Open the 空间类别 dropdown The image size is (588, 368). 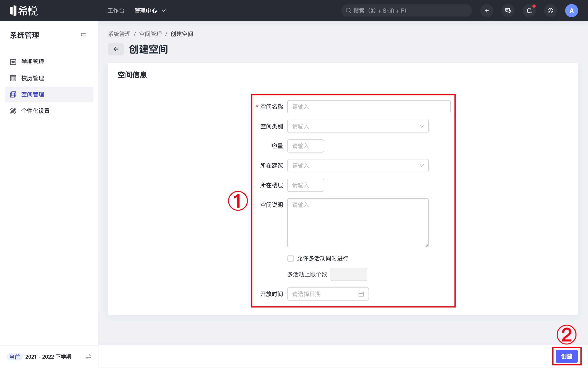tap(358, 126)
